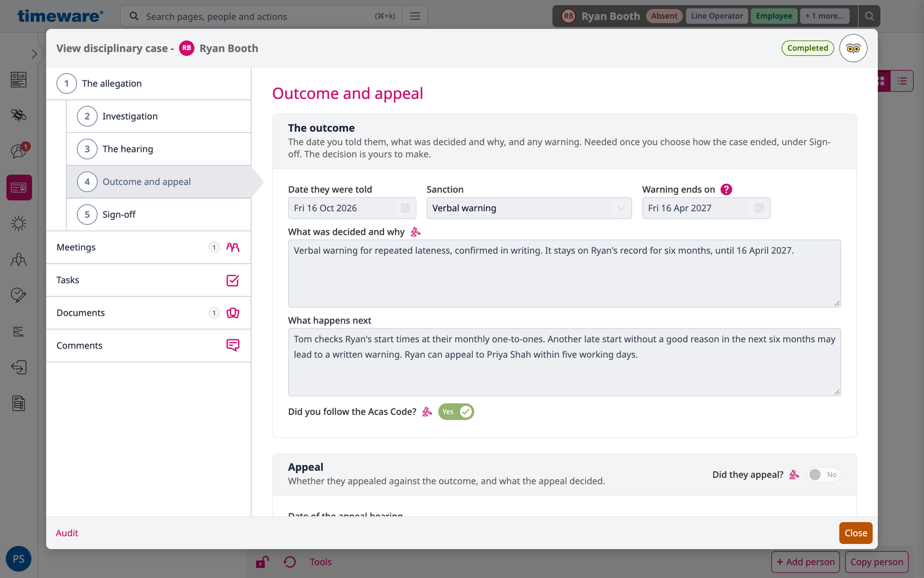
Task: Switch to list view in background page
Action: click(901, 81)
